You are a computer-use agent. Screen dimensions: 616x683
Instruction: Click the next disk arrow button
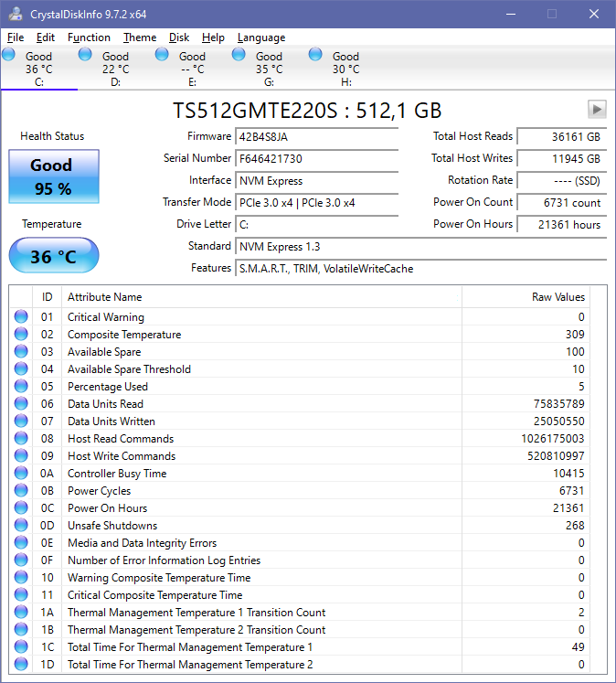click(597, 109)
